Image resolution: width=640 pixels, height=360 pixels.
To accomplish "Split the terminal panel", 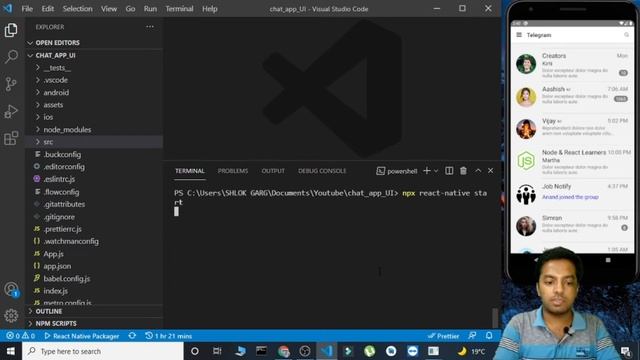I will coord(449,171).
